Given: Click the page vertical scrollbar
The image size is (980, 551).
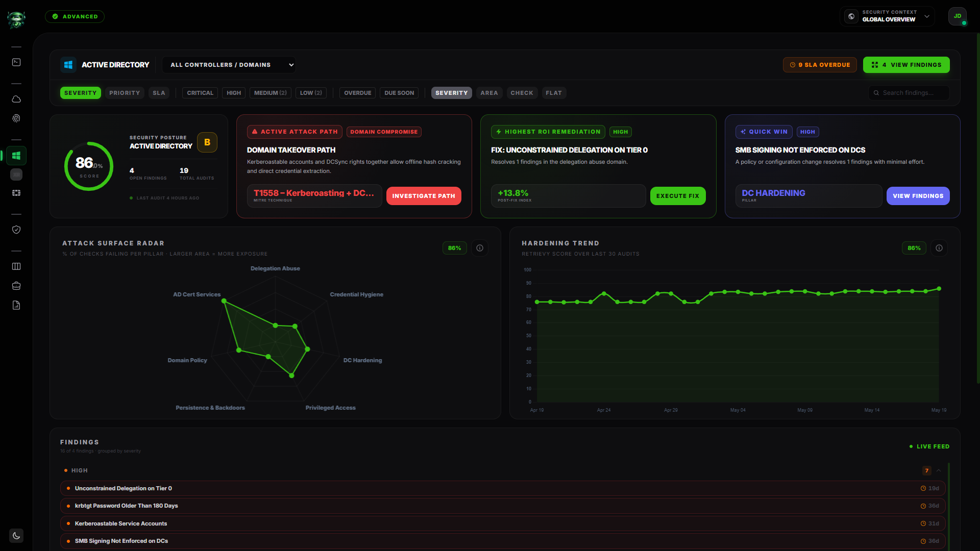Looking at the screenshot, I should (978, 208).
